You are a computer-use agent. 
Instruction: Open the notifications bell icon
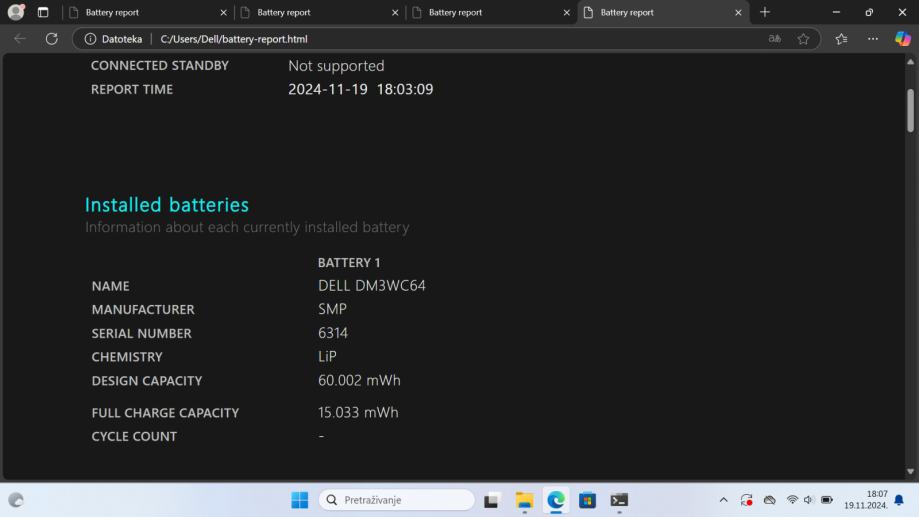899,500
